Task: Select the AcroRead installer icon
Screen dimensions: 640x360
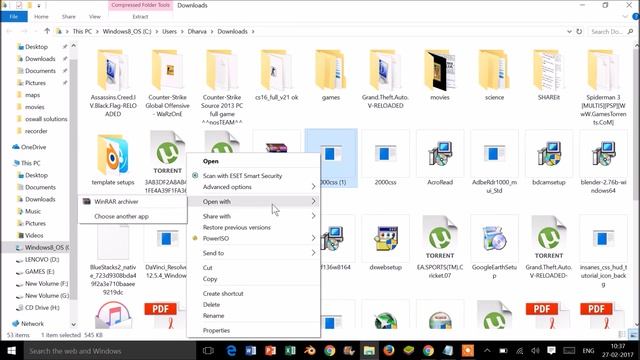Action: click(440, 153)
